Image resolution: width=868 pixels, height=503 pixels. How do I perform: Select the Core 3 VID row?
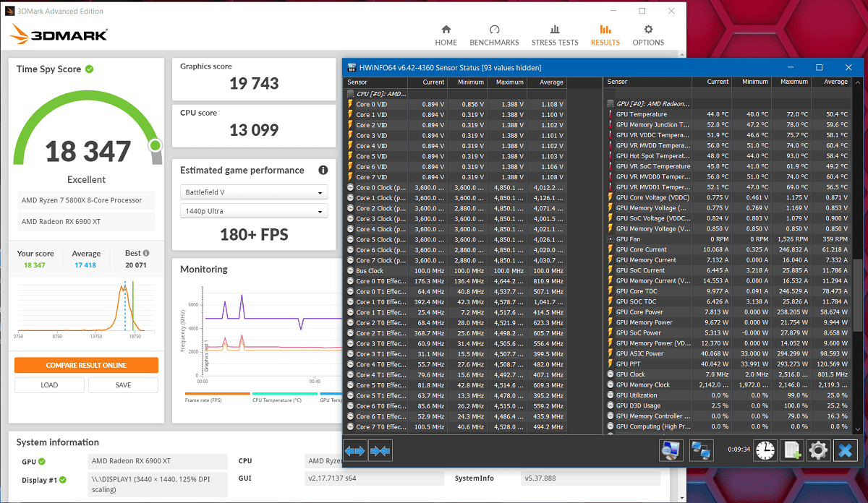[x=455, y=135]
